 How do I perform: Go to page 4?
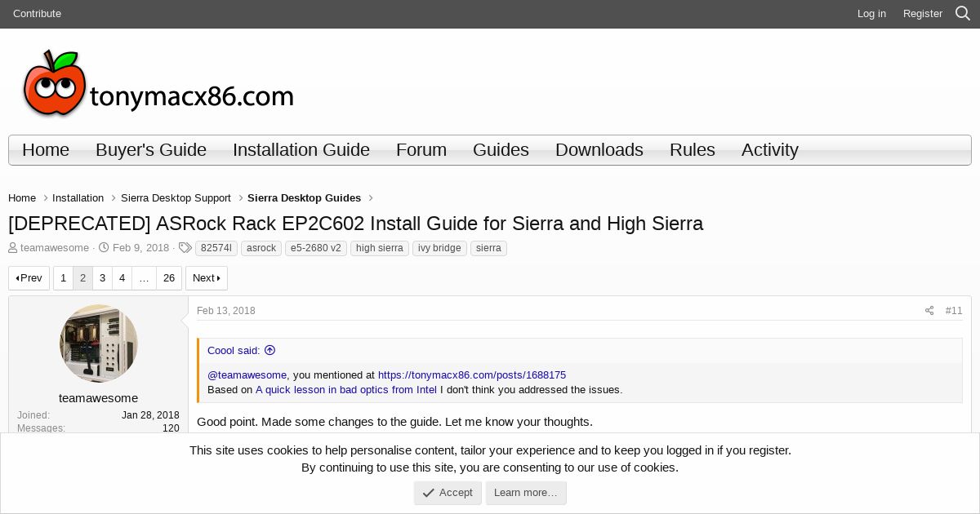(122, 278)
